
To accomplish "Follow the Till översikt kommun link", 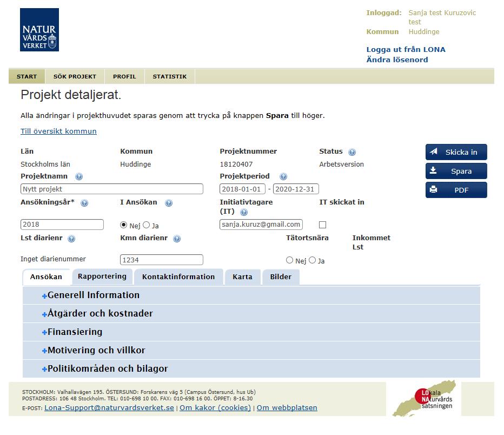I will (58, 131).
